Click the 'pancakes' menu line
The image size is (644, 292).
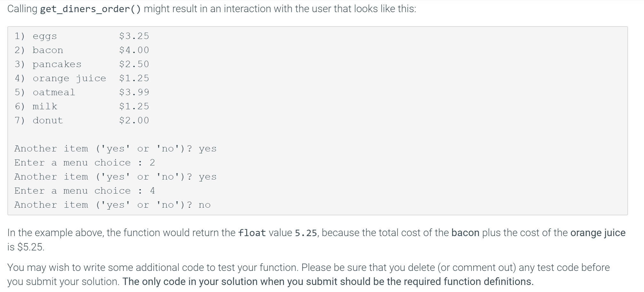tap(82, 64)
